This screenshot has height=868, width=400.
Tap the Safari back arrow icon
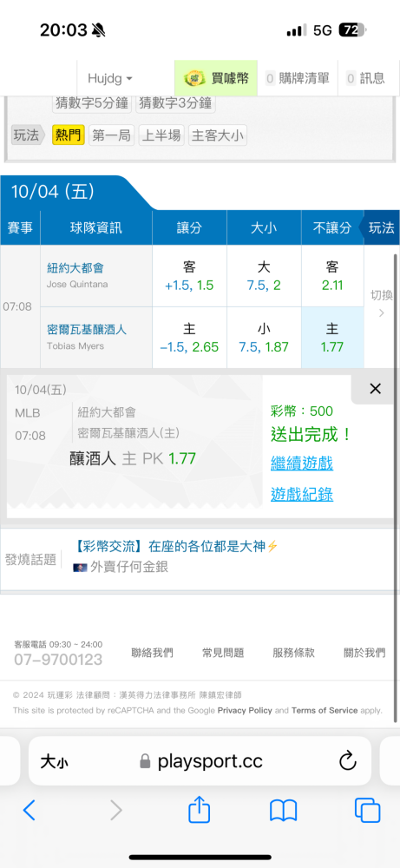(x=30, y=811)
